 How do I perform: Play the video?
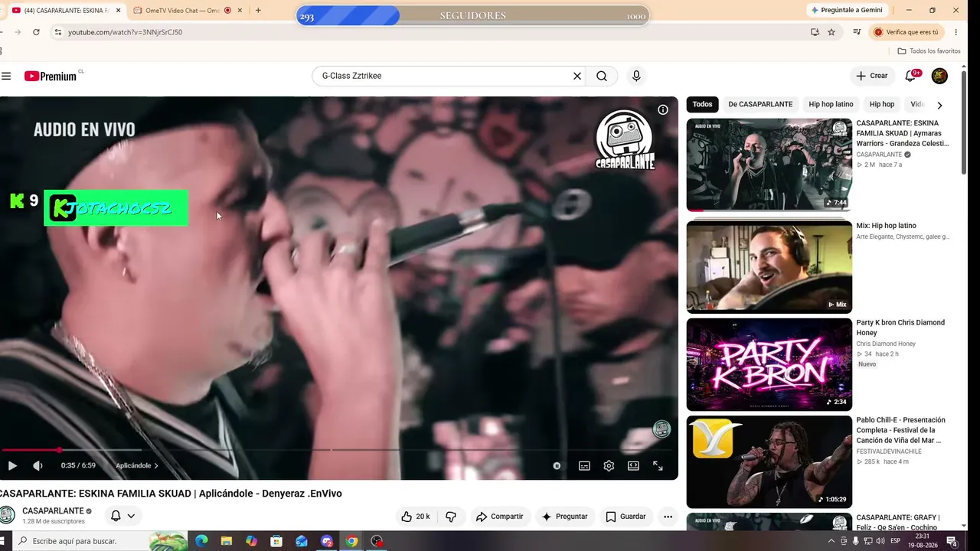pyautogui.click(x=12, y=465)
